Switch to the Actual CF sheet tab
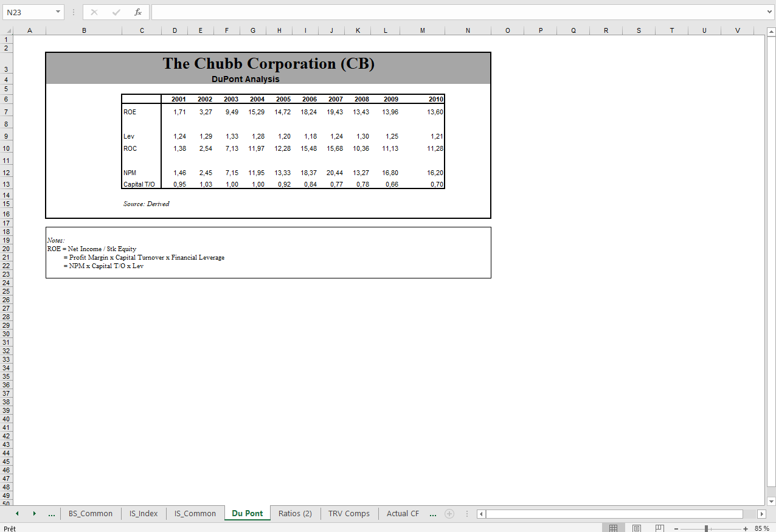This screenshot has width=776, height=532. 403,514
